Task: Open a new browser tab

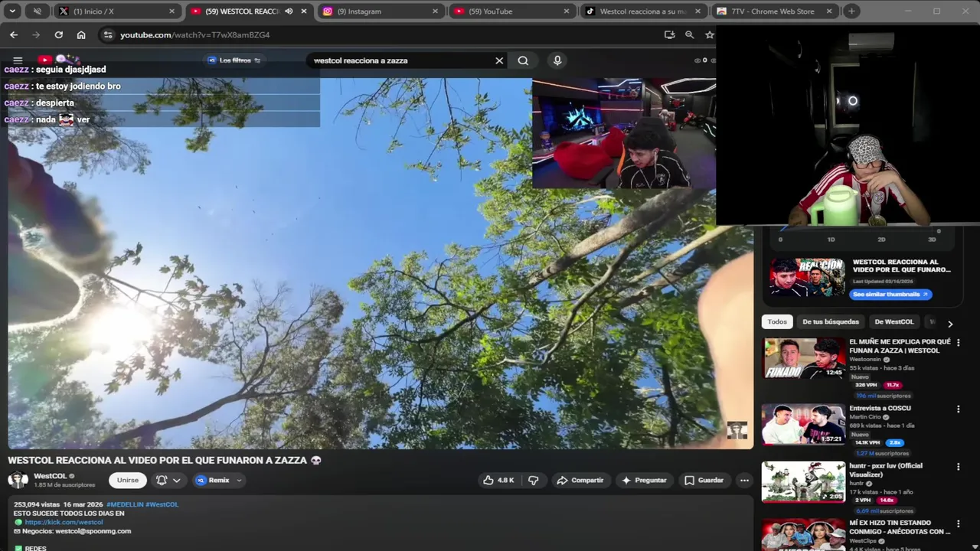Action: coord(851,11)
